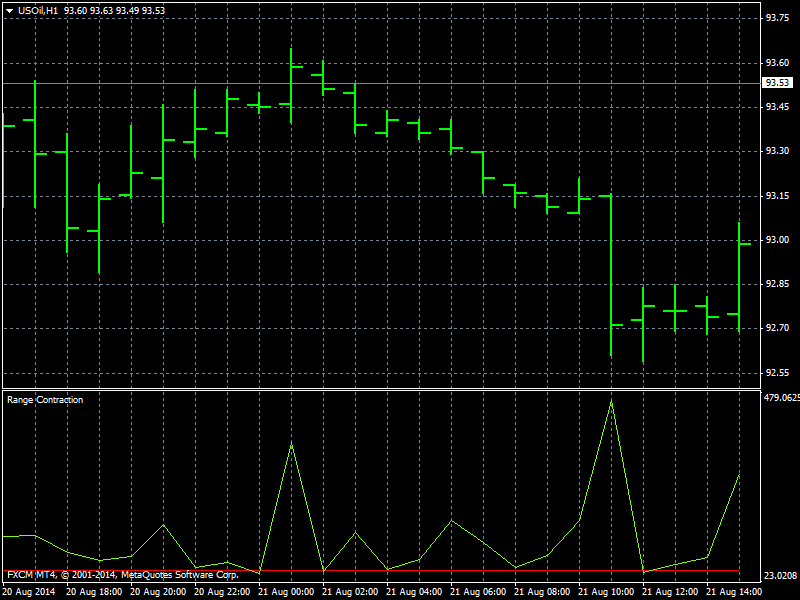Select the last price bar at 21 Aug 14:00
The width and height of the screenshot is (800, 600).
pyautogui.click(x=739, y=278)
